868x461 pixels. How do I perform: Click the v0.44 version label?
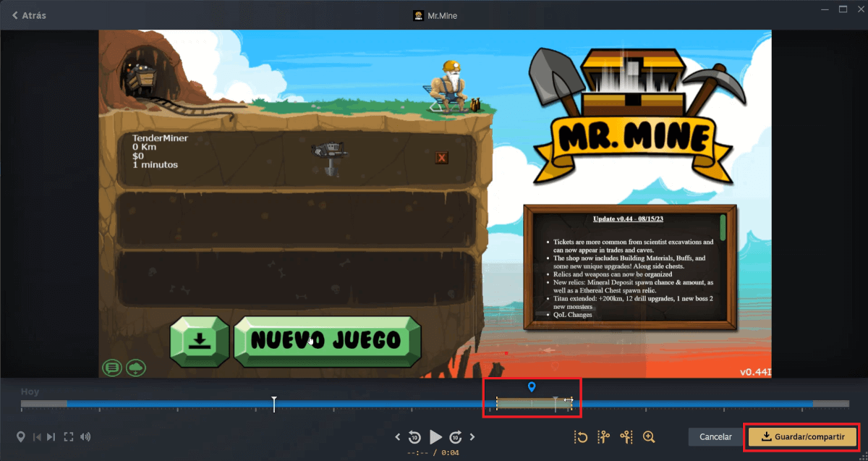756,372
